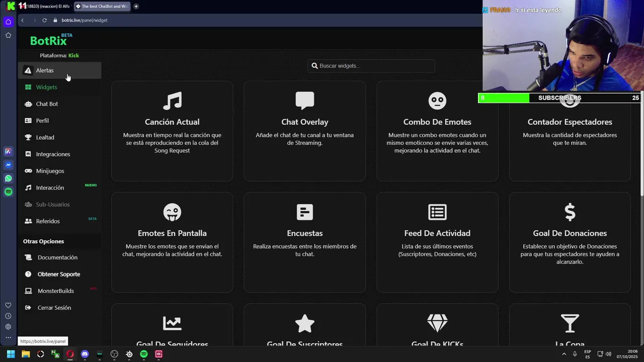Click the BotRix BETA logo
Image resolution: width=644 pixels, height=362 pixels.
[x=51, y=40]
